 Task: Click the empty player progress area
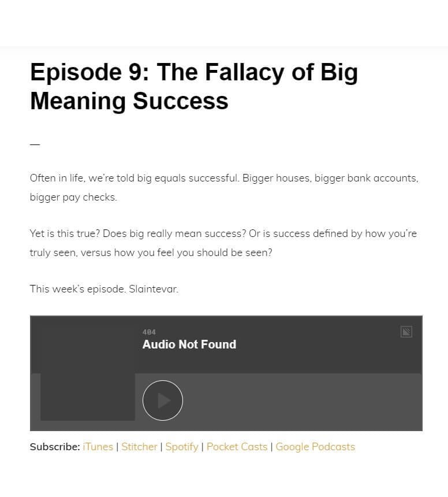(x=304, y=402)
